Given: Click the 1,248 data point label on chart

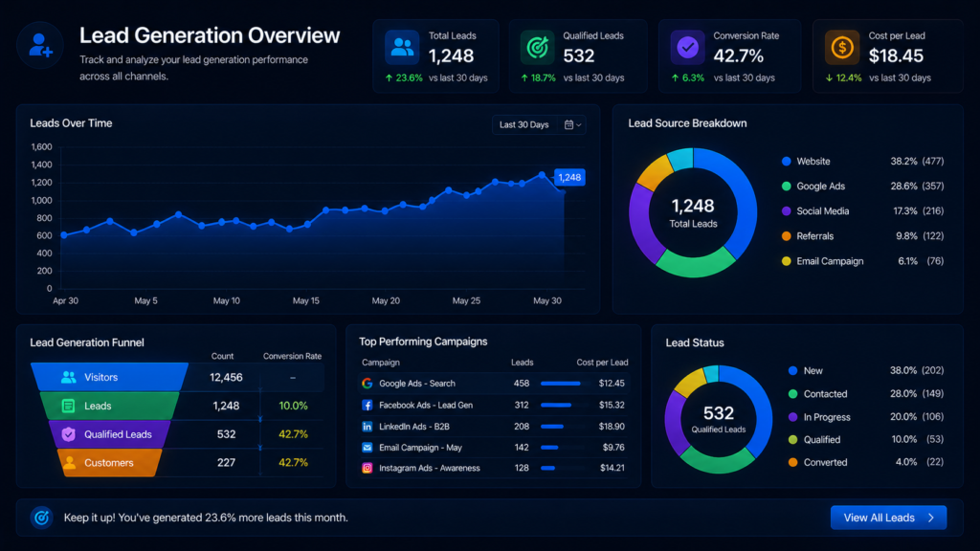Looking at the screenshot, I should (x=569, y=177).
